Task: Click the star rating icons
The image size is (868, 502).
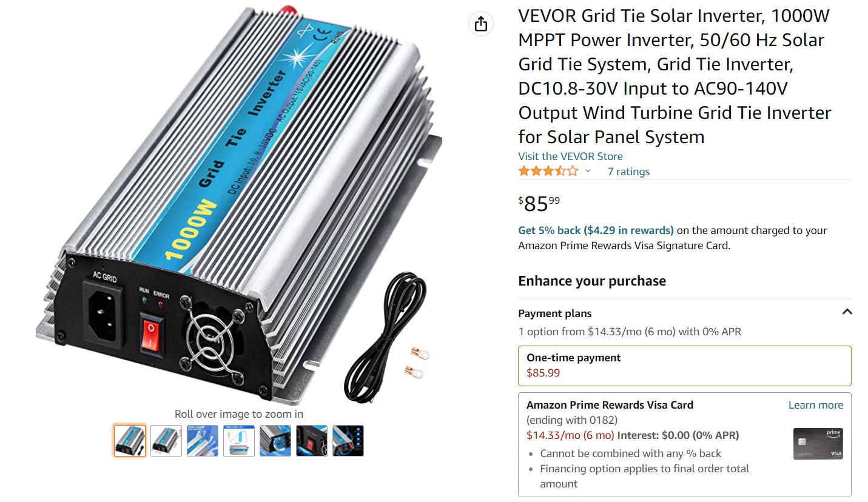Action: (x=548, y=172)
